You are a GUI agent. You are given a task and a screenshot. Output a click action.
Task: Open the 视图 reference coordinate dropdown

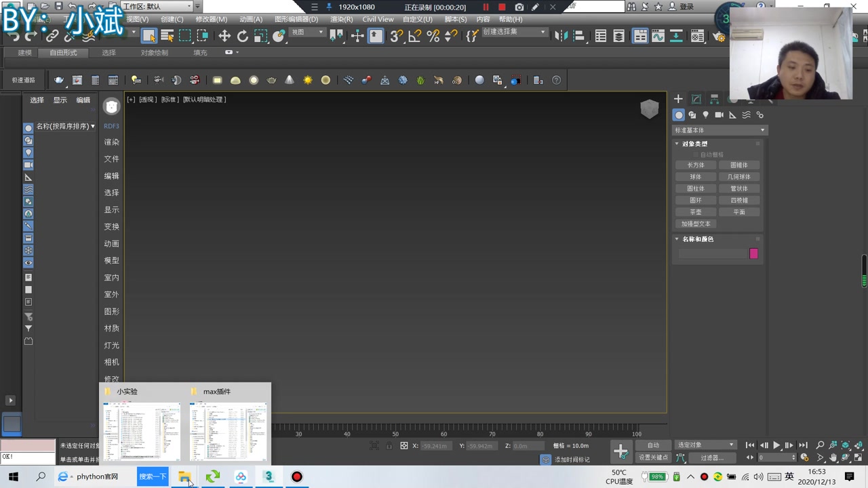pos(307,32)
